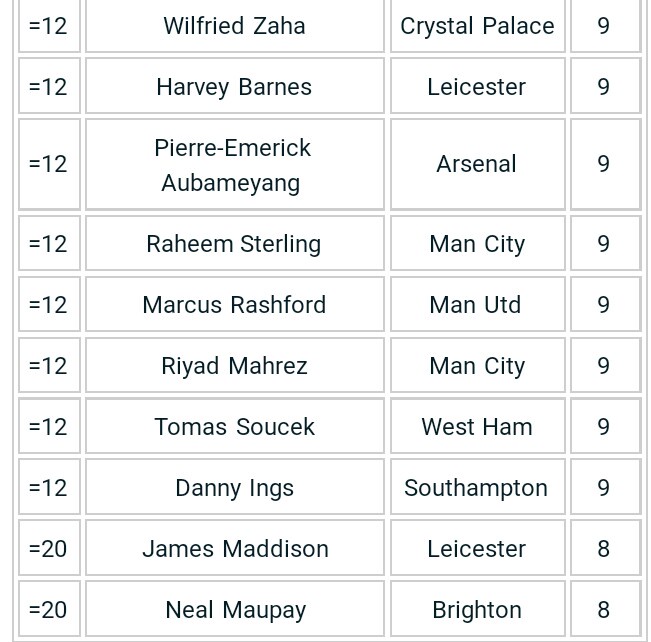Select the Leicester cell beside Harvey Barnes

477,87
